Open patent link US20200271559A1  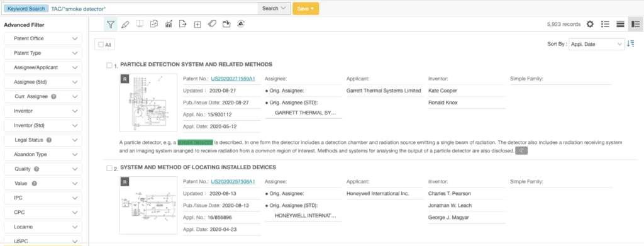click(233, 79)
